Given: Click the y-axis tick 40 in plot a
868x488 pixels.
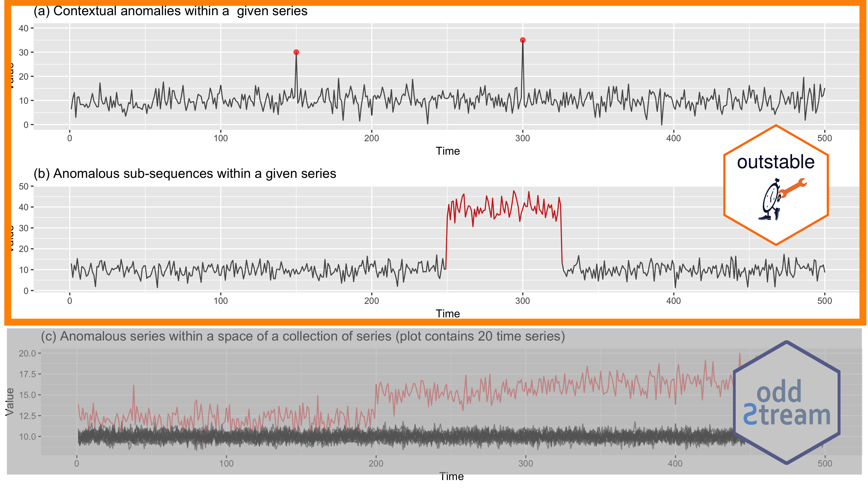Looking at the screenshot, I should [x=24, y=28].
